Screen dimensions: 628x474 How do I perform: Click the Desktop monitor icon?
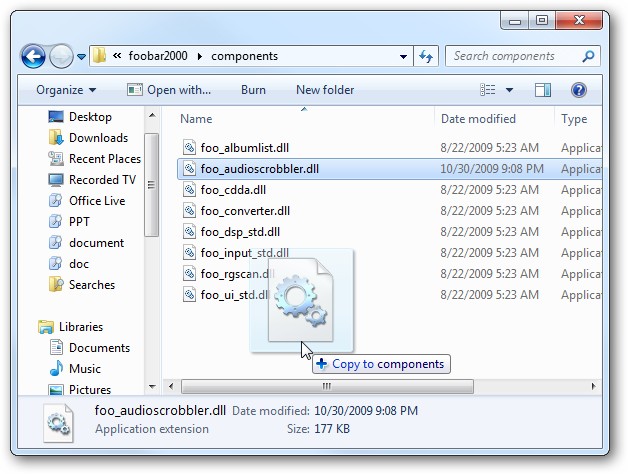pyautogui.click(x=56, y=117)
